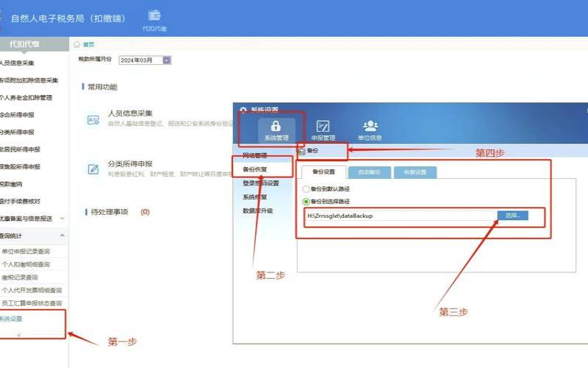Click the backup path input field

400,216
